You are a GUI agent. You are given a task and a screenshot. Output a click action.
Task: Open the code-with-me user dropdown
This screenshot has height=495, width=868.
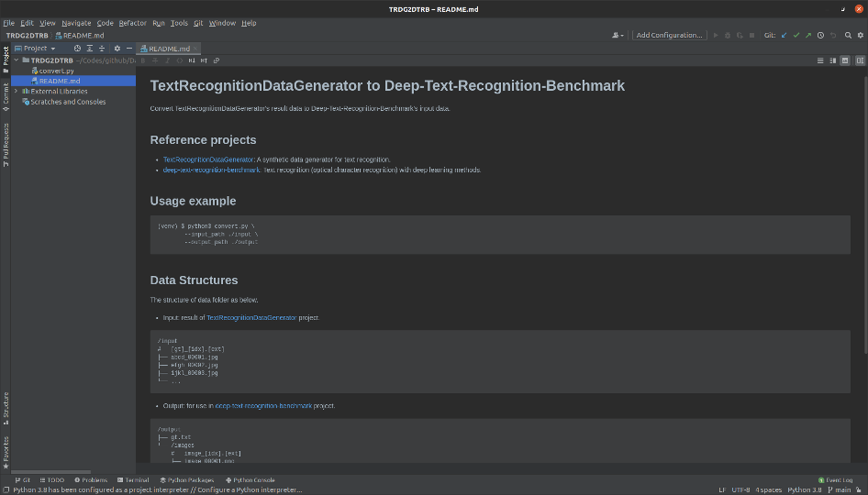618,36
